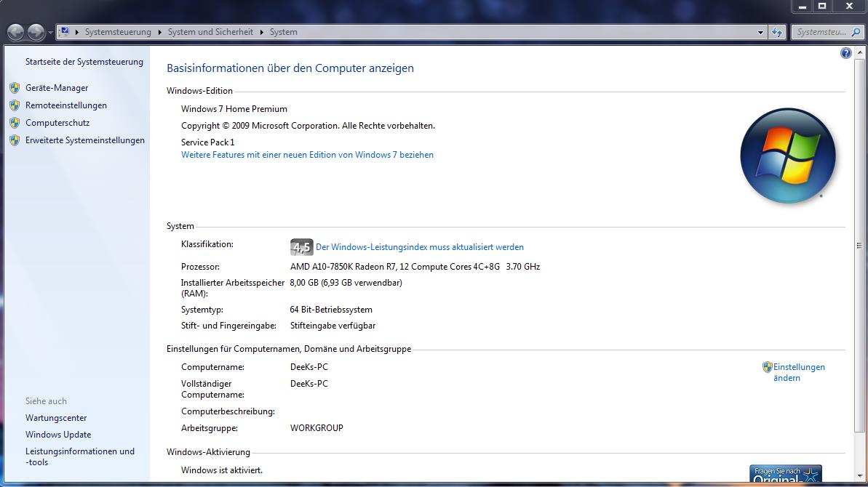Click the WORKGROUP value
The image size is (868, 487).
coord(316,428)
